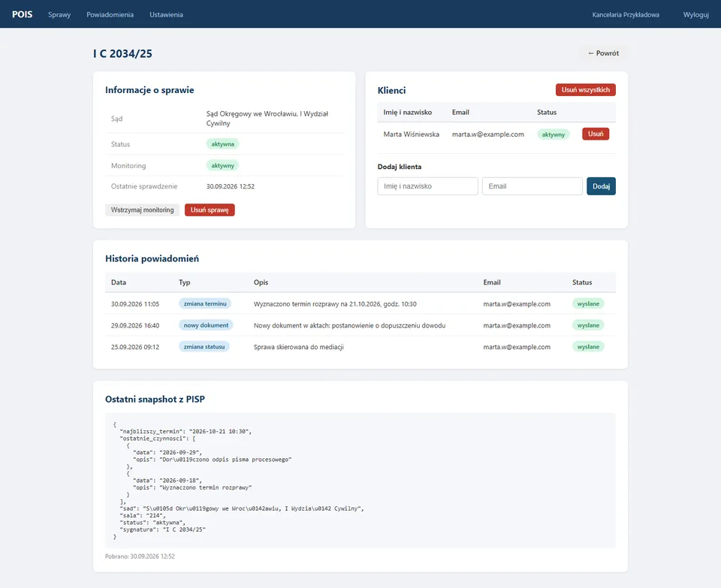Click the email in the zmiana statusu row
Viewport: 721px width, 588px height.
click(x=517, y=347)
